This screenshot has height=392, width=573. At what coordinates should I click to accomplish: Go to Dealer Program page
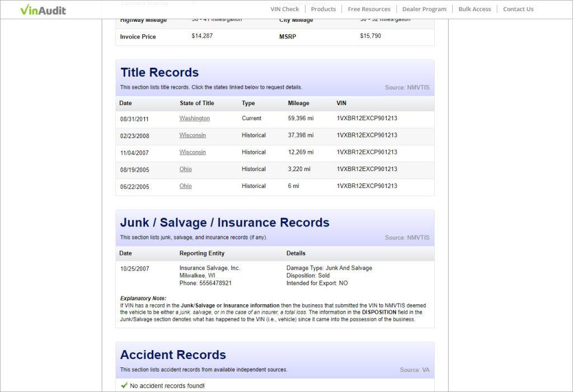424,9
